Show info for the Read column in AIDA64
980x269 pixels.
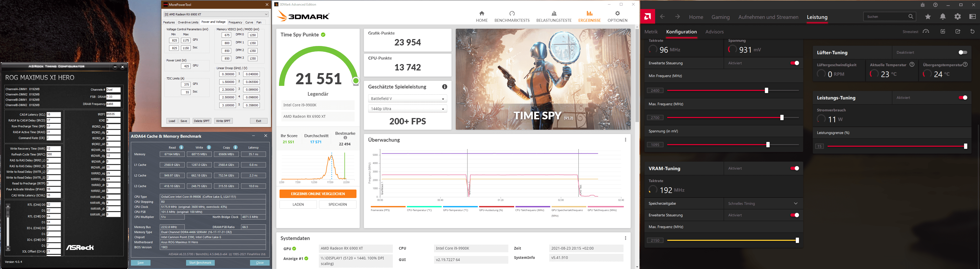182,148
